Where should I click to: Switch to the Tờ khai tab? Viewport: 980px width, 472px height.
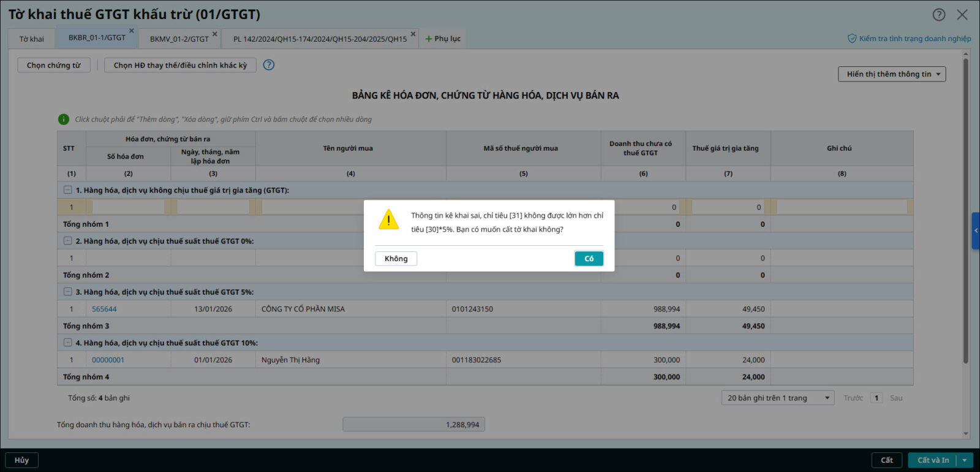31,39
